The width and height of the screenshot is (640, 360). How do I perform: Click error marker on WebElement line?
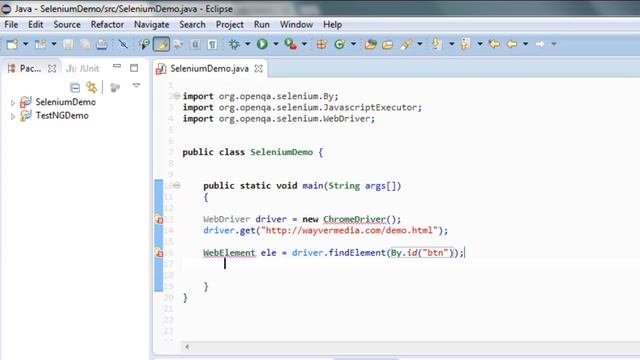tap(159, 253)
